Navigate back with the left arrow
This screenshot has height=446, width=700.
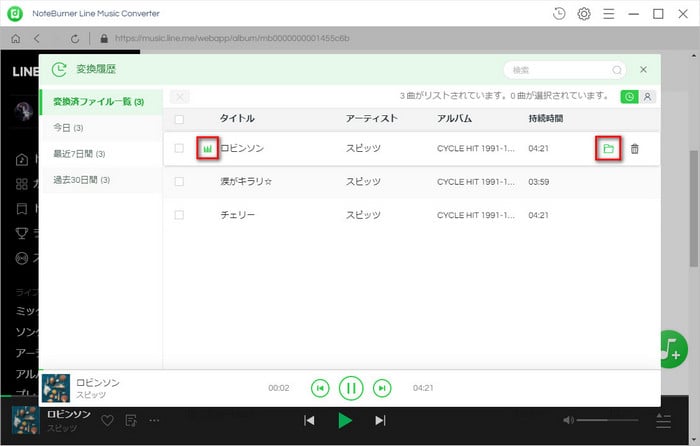point(37,39)
